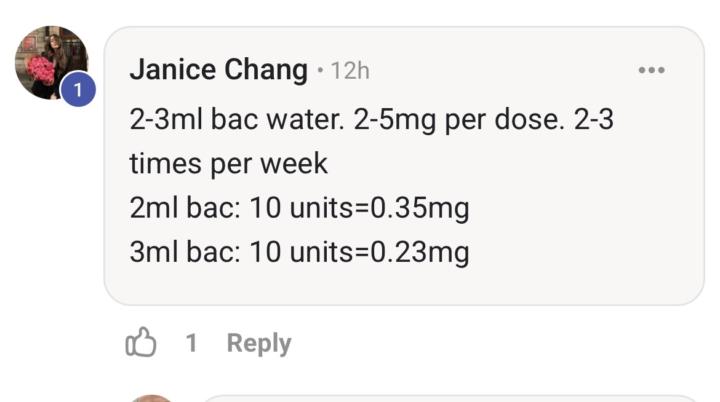Click the '2ml bac: 10 units=0.35mg' line

tap(299, 208)
